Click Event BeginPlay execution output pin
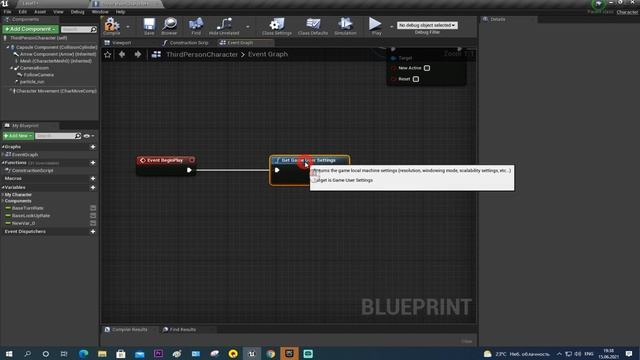640x360 pixels. (189, 170)
